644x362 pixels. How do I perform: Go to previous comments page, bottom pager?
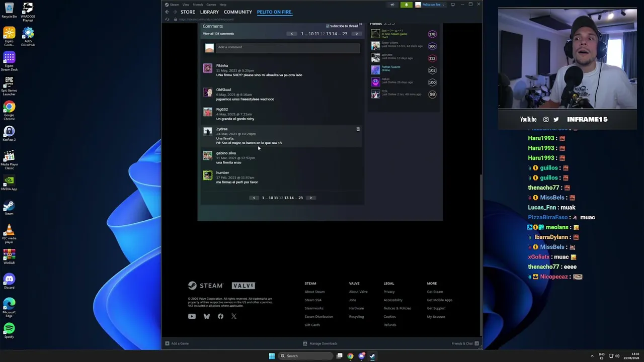tap(254, 198)
